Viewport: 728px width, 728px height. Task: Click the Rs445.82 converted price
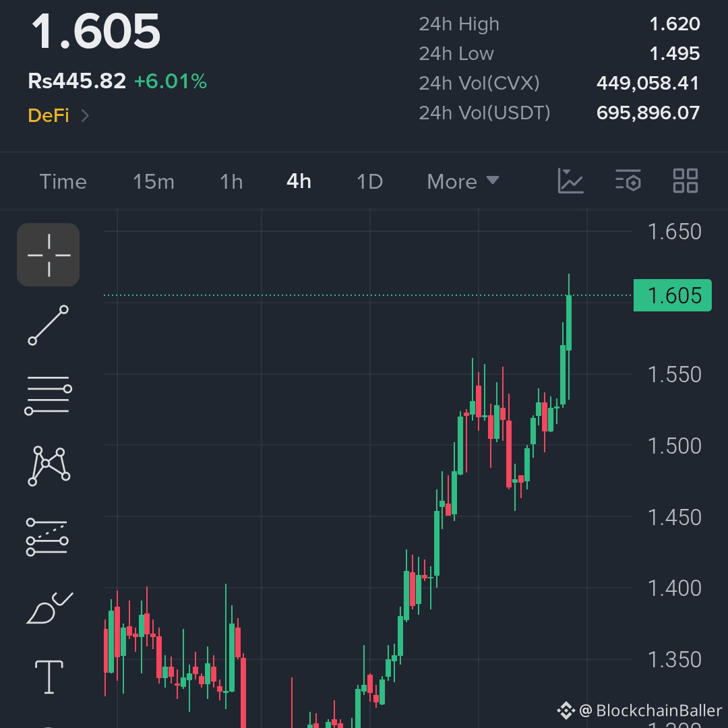click(x=77, y=82)
